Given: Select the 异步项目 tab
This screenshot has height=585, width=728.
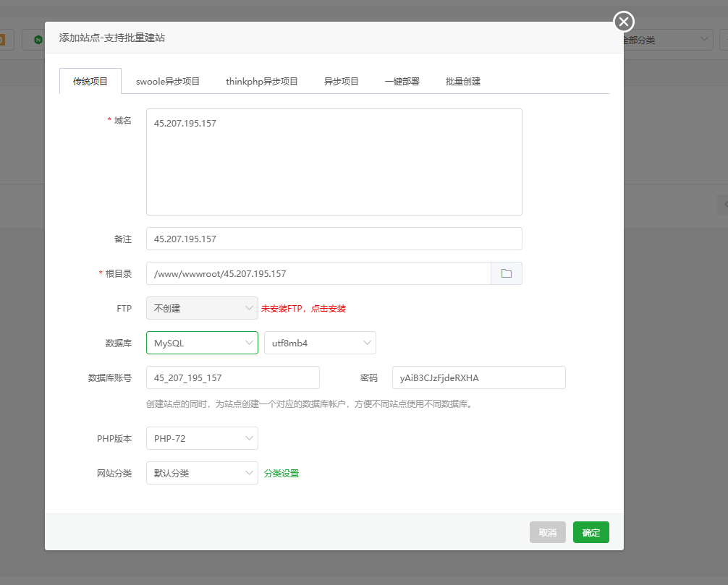Looking at the screenshot, I should [342, 82].
